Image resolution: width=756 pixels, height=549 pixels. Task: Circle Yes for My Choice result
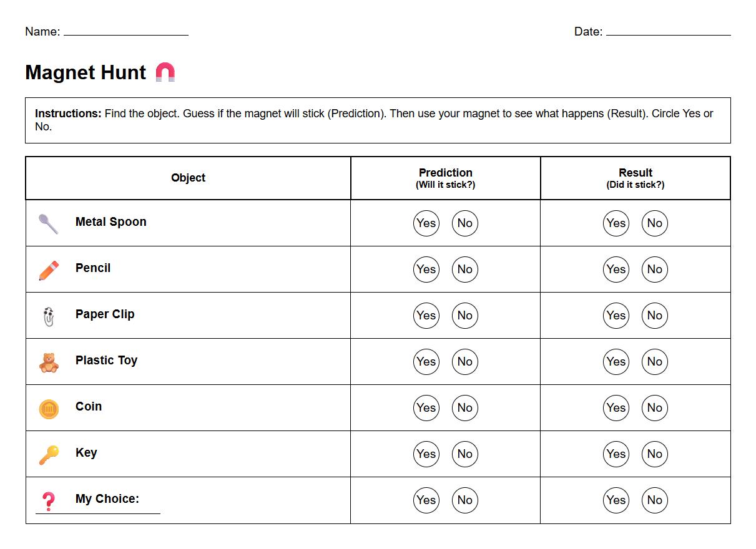pos(616,500)
